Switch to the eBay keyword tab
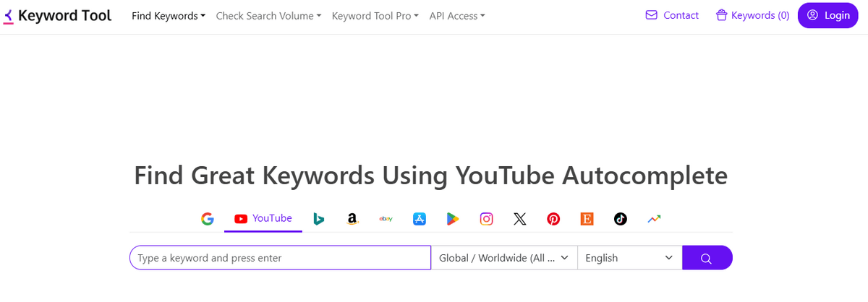The height and width of the screenshot is (302, 868). (x=386, y=218)
